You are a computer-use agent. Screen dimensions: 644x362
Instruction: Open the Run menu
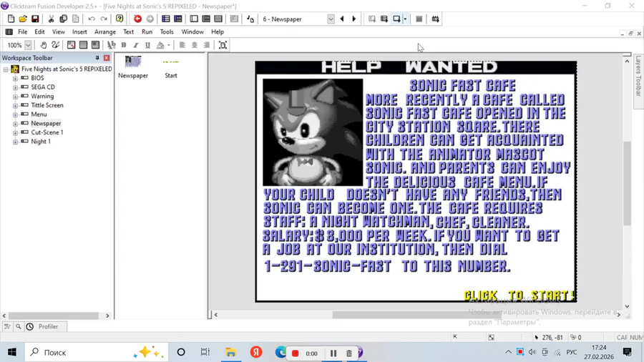(147, 31)
